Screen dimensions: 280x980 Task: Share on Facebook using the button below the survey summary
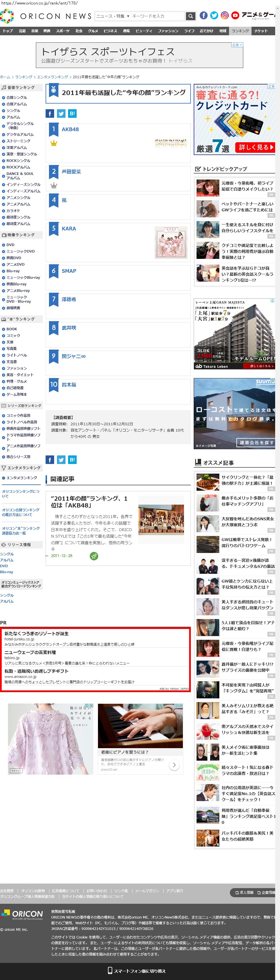point(50,460)
